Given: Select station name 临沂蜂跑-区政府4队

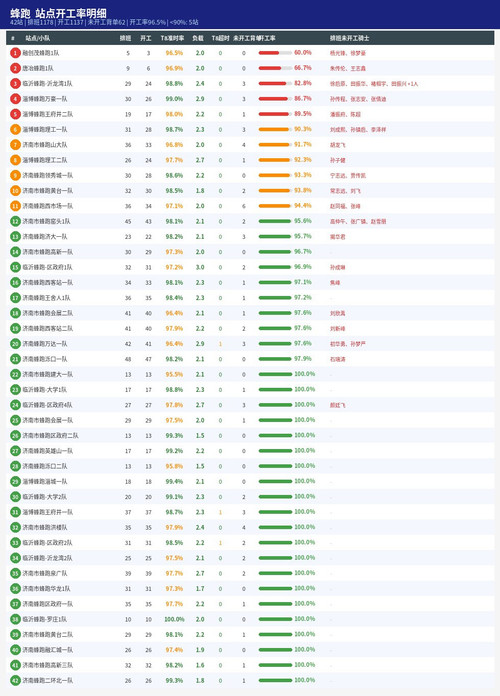Looking at the screenshot, I should point(48,405).
